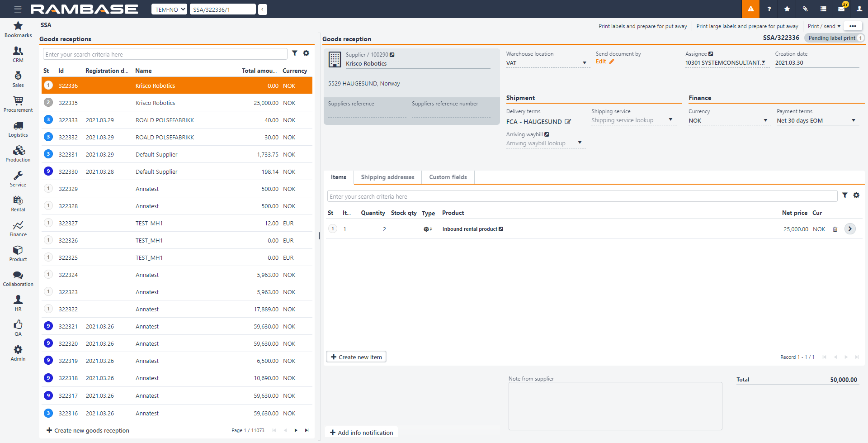Open the Procurement module in sidebar
Image resolution: width=868 pixels, height=443 pixels.
point(18,104)
